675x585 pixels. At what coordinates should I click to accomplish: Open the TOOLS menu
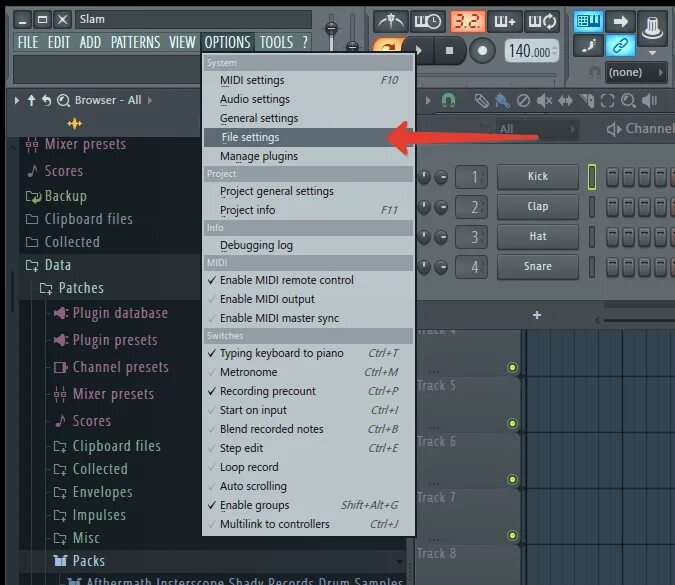276,42
